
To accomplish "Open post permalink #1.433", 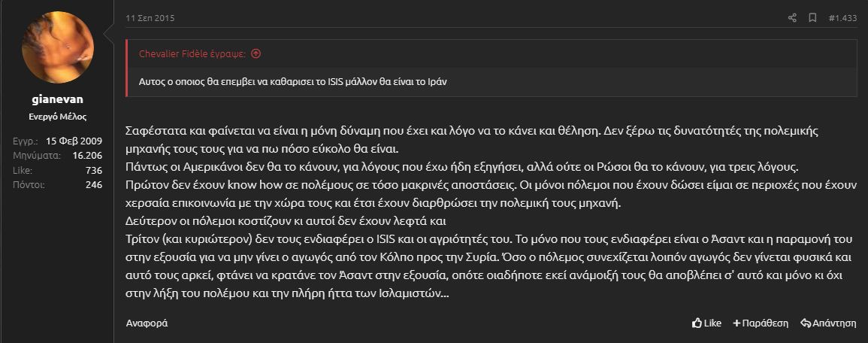I will [x=842, y=18].
